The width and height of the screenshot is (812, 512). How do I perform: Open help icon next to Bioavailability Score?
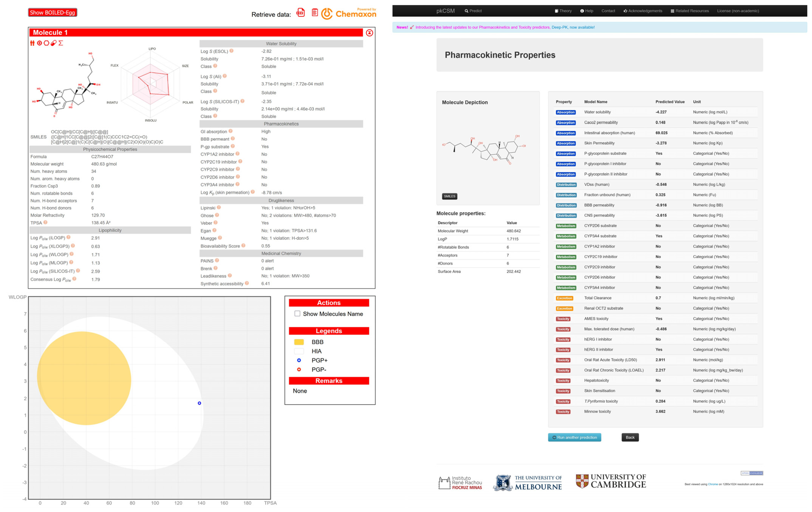(243, 245)
